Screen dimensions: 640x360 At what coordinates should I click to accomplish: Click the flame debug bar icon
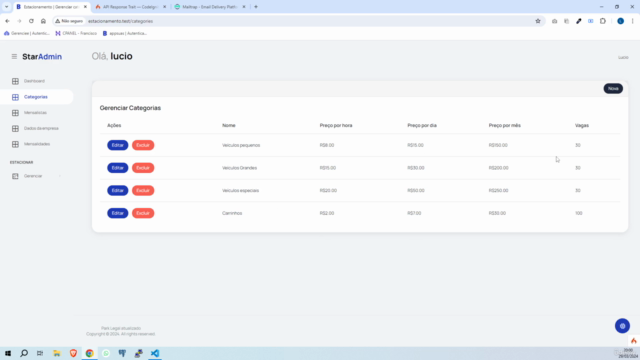click(633, 341)
